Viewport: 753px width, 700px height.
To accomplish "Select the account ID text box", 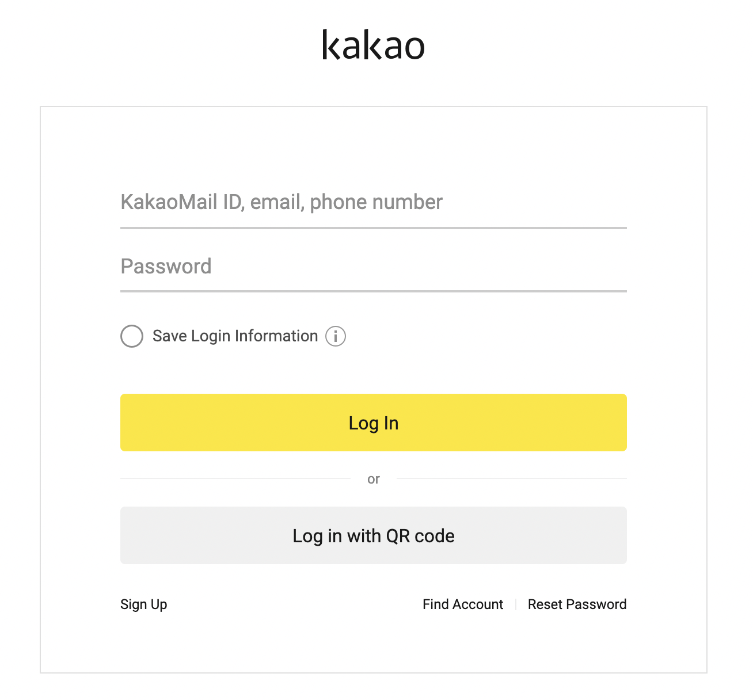I will [373, 203].
